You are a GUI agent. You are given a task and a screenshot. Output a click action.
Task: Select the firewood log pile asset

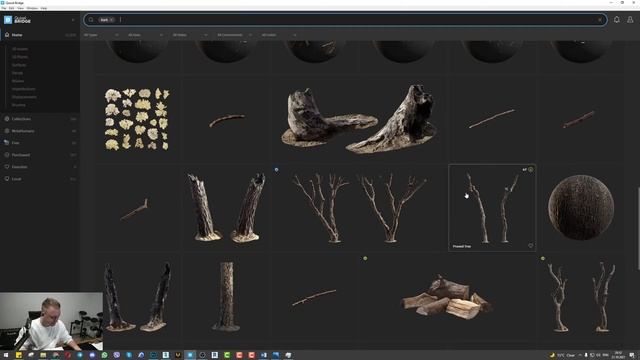pyautogui.click(x=447, y=298)
